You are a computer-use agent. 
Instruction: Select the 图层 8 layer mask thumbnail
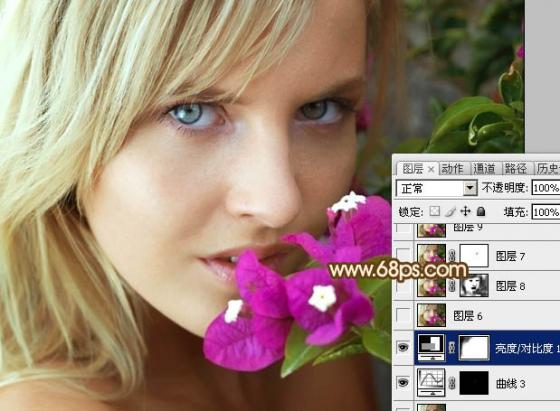[474, 286]
